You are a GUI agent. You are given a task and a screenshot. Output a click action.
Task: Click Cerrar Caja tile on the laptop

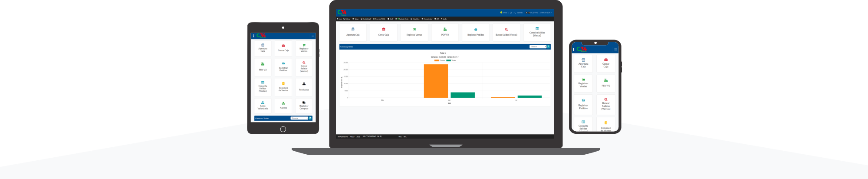383,32
